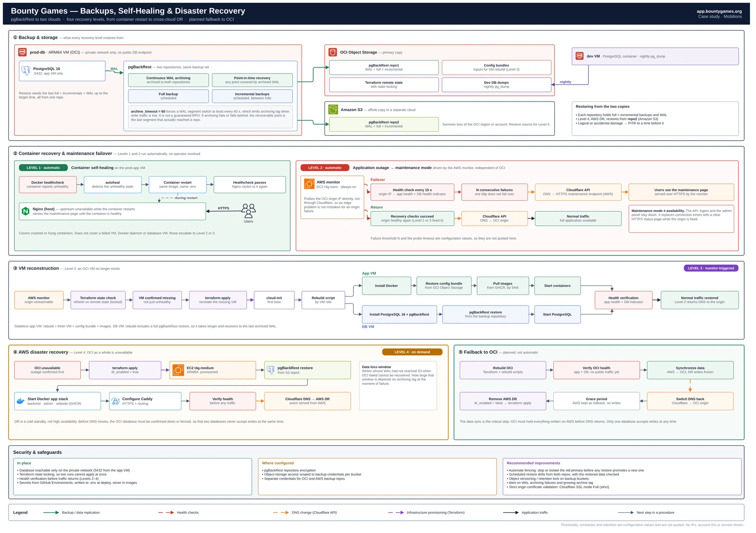This screenshot has width=756, height=533.
Task: Click the Container restart box
Action: coord(178,185)
